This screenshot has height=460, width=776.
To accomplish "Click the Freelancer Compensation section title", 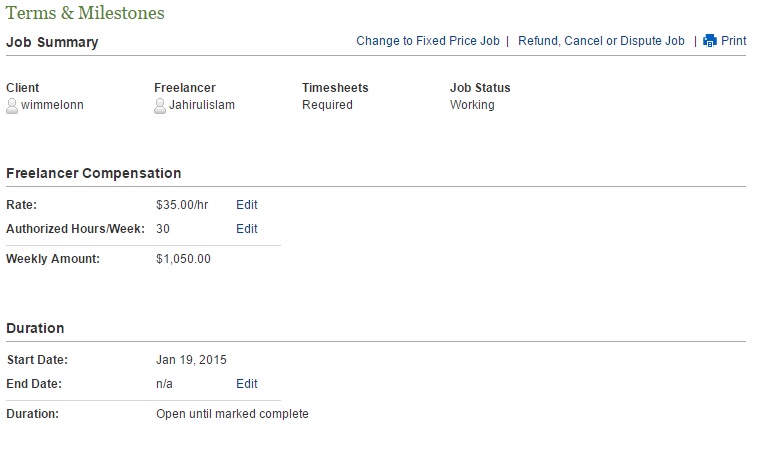I will pyautogui.click(x=94, y=174).
